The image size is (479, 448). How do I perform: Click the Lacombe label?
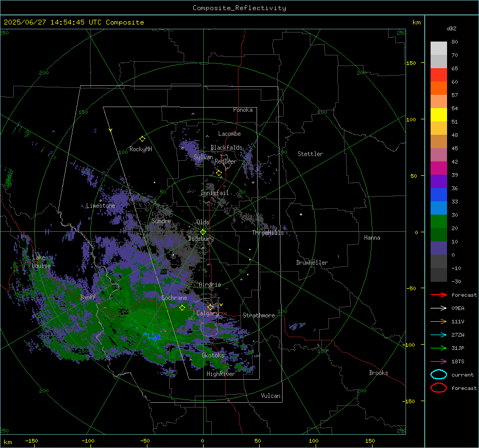pyautogui.click(x=229, y=134)
